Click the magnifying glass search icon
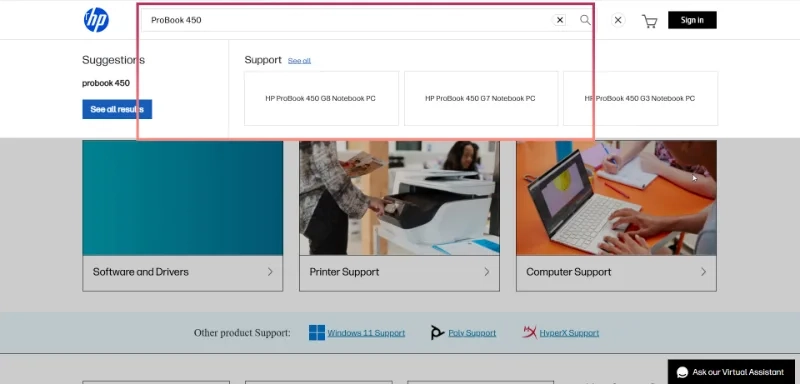This screenshot has height=384, width=800. point(585,20)
